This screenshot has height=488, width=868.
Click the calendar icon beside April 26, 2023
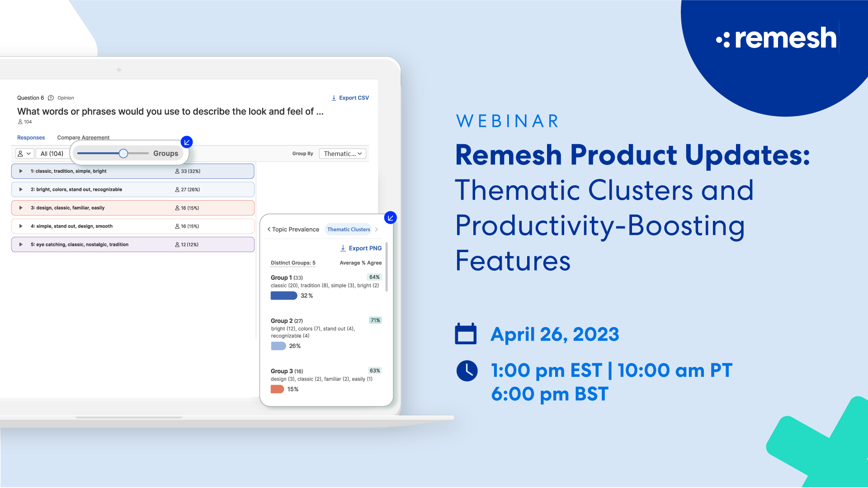[466, 334]
